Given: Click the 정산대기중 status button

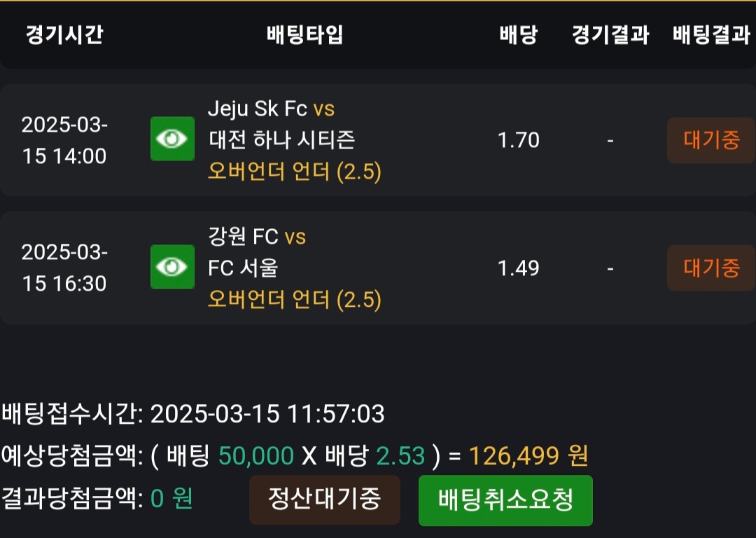Looking at the screenshot, I should pos(325,499).
